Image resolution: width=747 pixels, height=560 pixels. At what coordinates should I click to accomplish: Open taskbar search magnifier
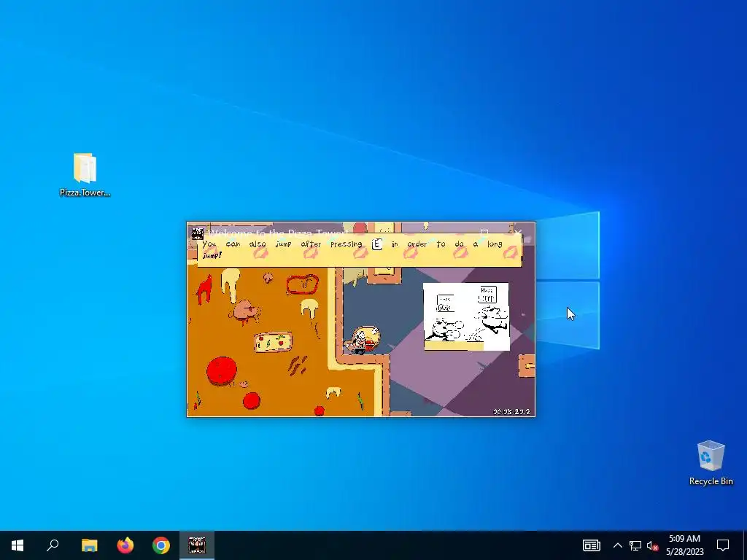[x=53, y=545]
